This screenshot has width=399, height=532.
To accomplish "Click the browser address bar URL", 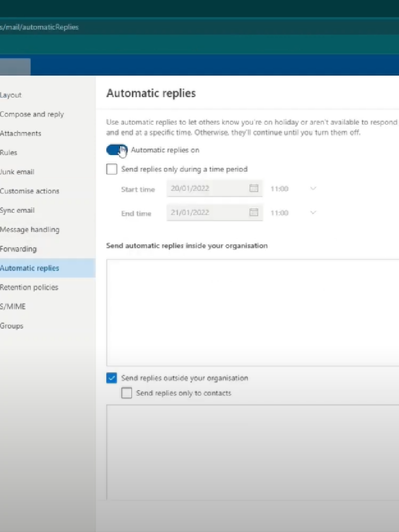I will [x=39, y=27].
